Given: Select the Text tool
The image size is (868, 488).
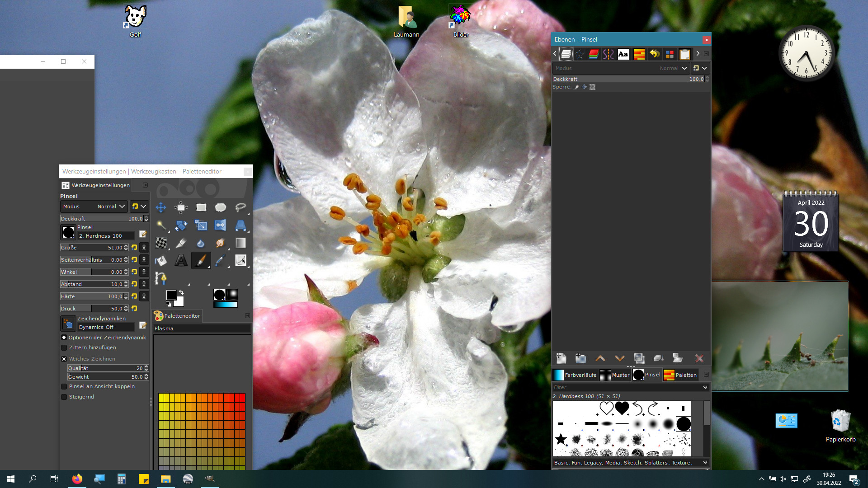Looking at the screenshot, I should [x=181, y=260].
